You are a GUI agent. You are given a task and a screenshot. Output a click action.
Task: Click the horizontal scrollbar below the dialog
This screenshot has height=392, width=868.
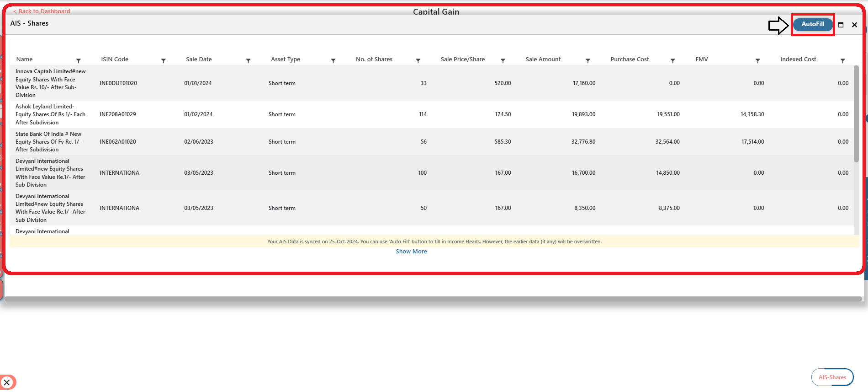[433, 299]
